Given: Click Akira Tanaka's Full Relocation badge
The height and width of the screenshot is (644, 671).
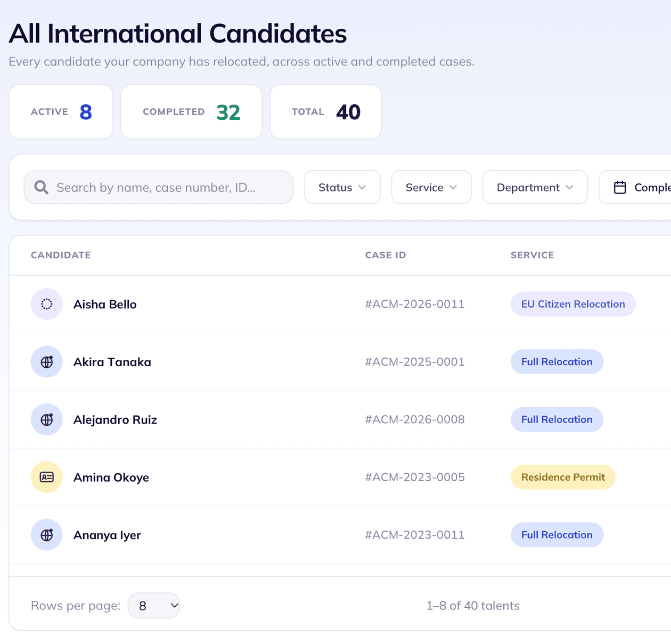Looking at the screenshot, I should point(557,362).
